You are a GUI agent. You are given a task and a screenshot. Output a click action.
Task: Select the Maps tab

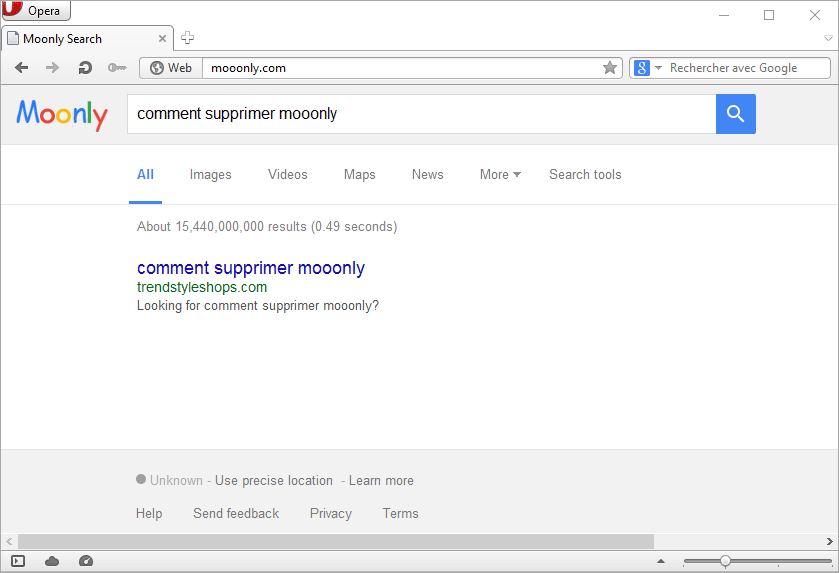(360, 175)
